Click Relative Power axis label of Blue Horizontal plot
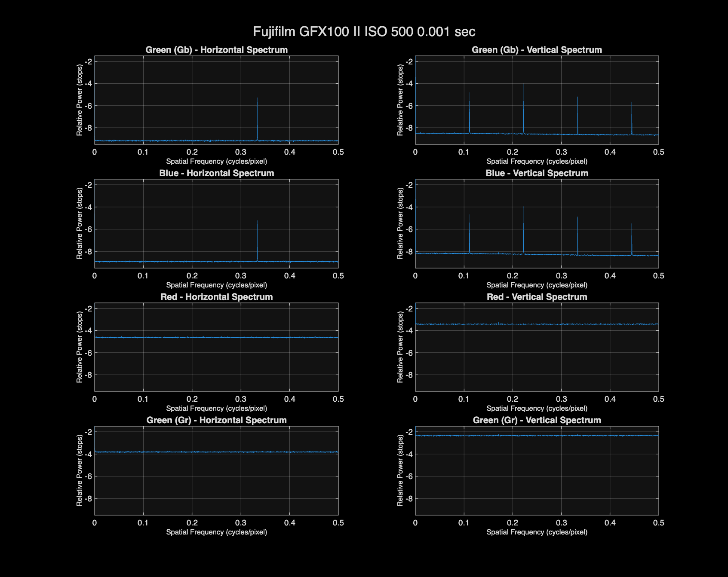Viewport: 728px width, 577px height. (80, 223)
